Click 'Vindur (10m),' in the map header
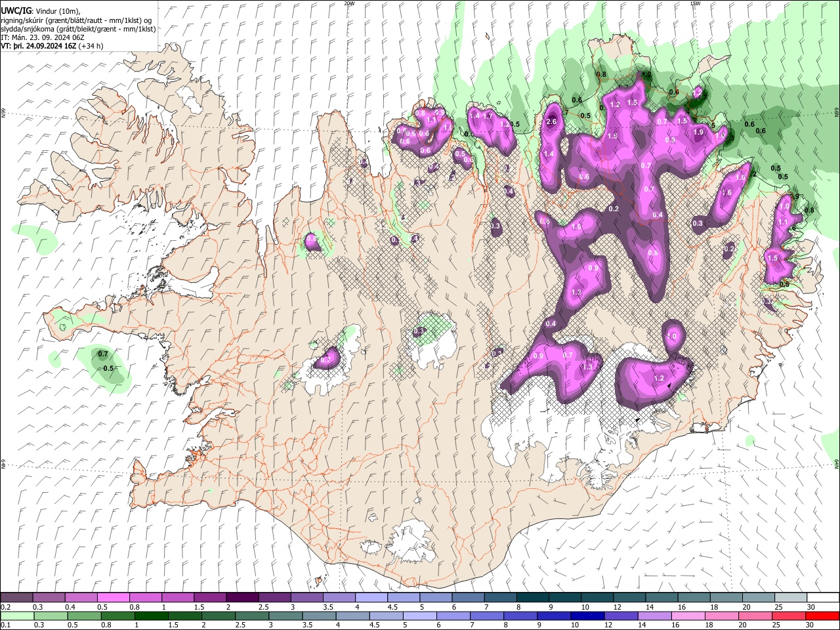This screenshot has height=630, width=840. coord(57,11)
